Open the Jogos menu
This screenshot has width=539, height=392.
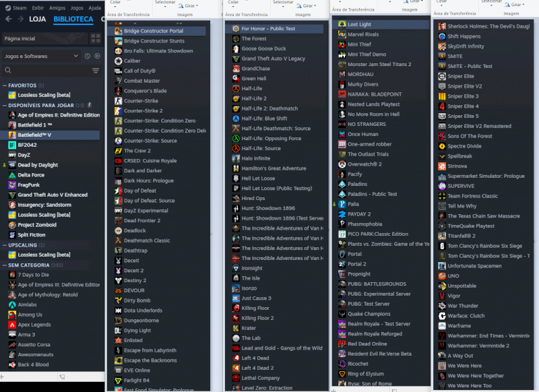pos(77,7)
